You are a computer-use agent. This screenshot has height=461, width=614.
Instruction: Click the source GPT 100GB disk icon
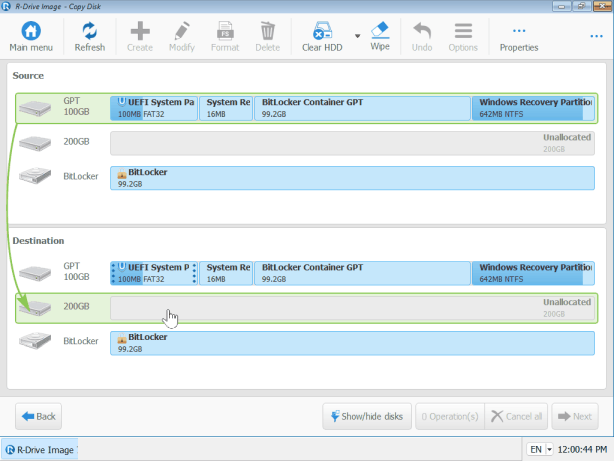point(34,107)
